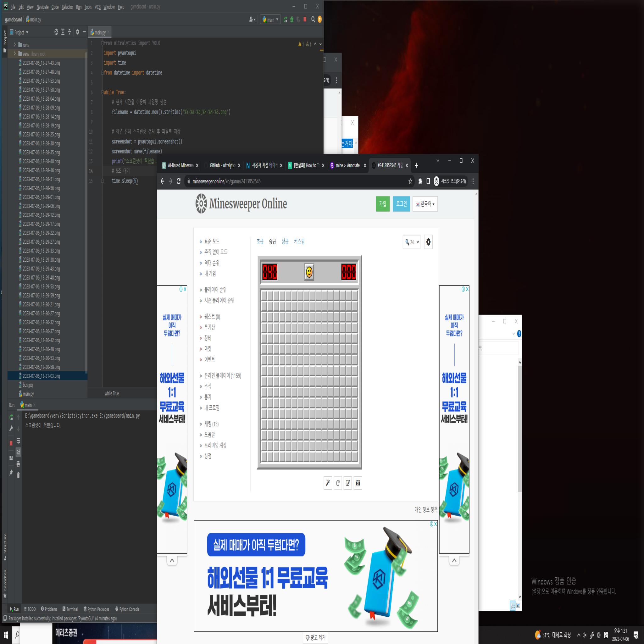The width and height of the screenshot is (644, 644).
Task: Open Minesweeper settings gear icon
Action: pyautogui.click(x=428, y=242)
